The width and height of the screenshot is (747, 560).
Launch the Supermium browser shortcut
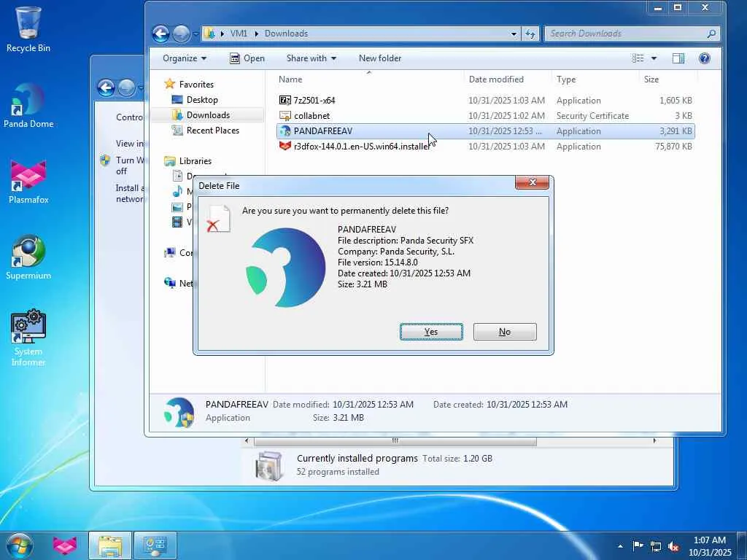tap(28, 257)
